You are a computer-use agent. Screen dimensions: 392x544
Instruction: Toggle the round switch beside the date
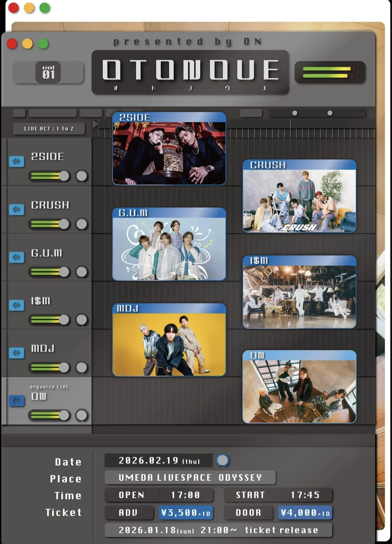click(x=222, y=460)
